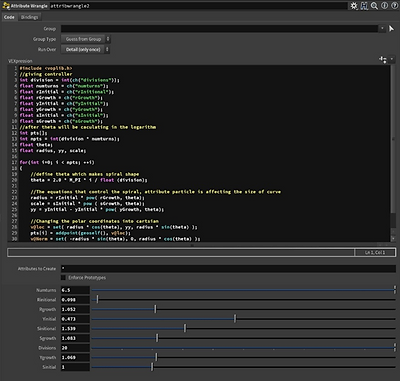The width and height of the screenshot is (400, 381).
Task: Click the create spare parameters icon
Action: (383, 60)
